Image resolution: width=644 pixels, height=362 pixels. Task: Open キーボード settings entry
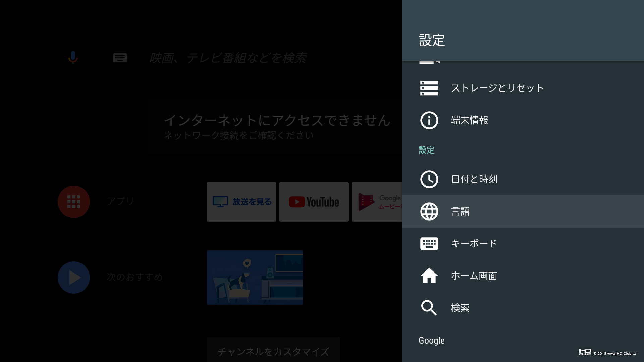[x=523, y=244]
